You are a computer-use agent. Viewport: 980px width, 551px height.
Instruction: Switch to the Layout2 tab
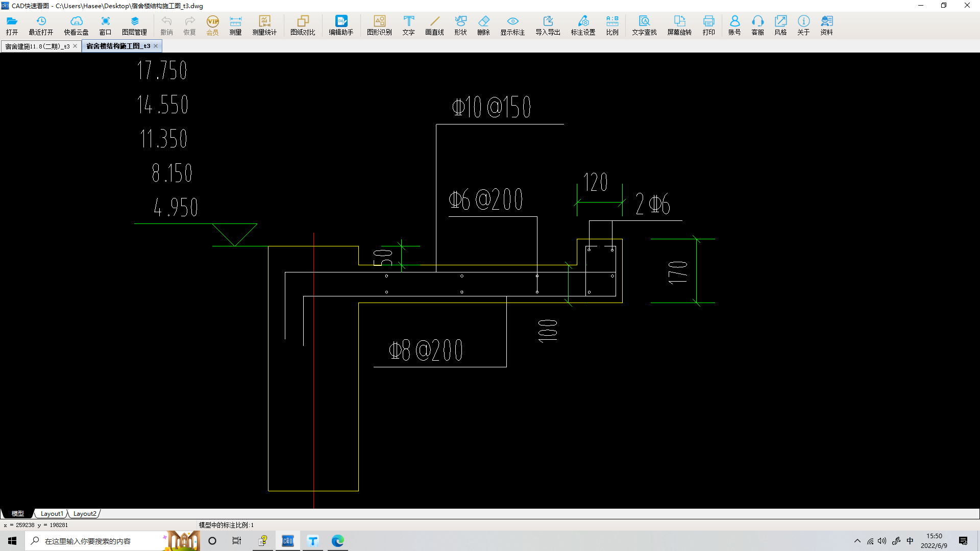point(85,514)
